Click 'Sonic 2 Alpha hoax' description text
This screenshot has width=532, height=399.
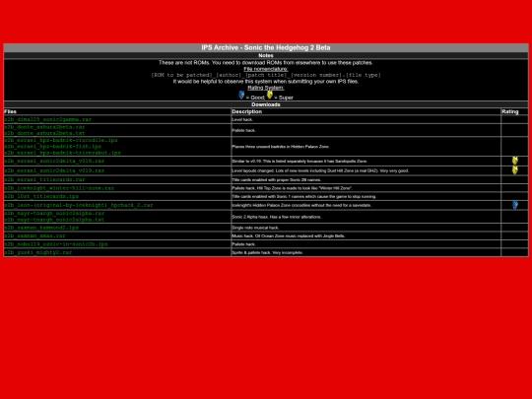277,217
